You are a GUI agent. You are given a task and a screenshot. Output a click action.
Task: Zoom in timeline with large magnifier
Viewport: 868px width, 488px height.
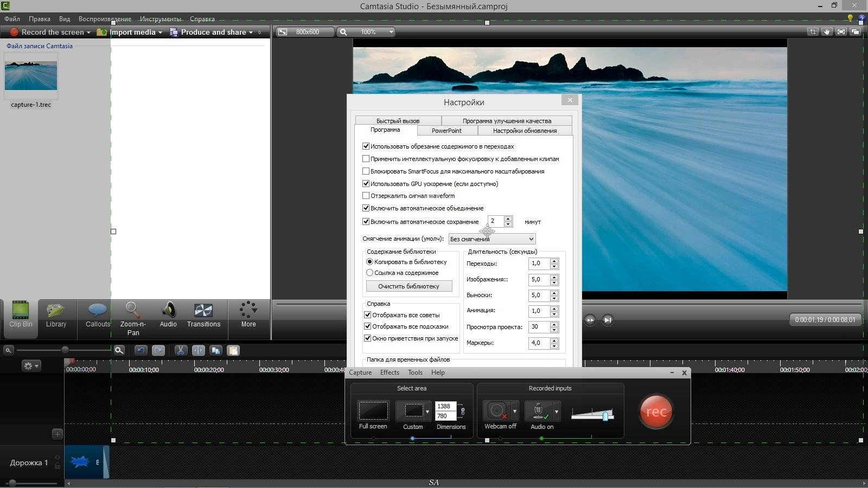119,350
